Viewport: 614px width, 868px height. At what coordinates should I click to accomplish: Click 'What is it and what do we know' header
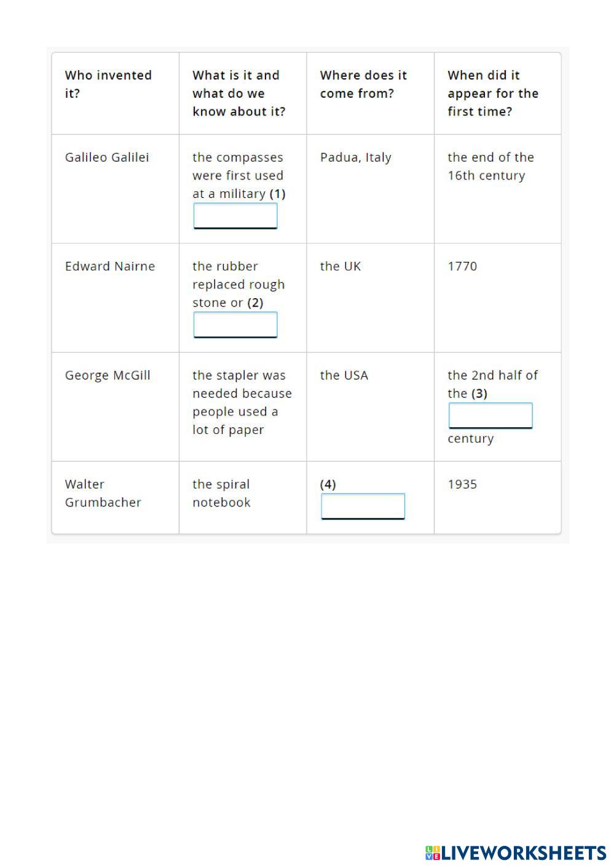point(238,93)
